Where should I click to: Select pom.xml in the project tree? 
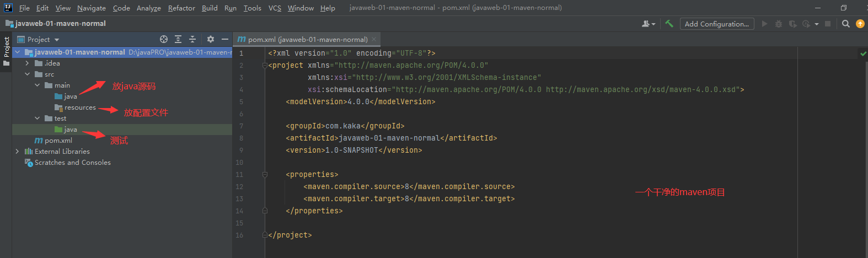[58, 141]
